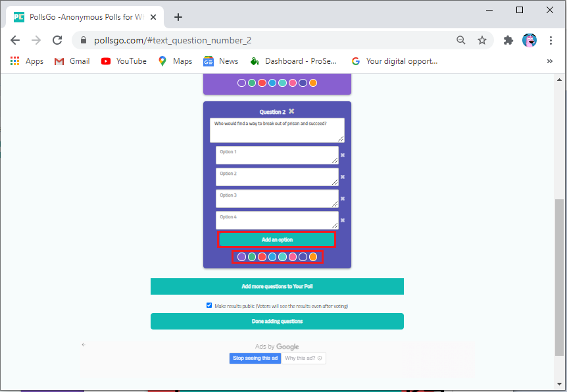The image size is (567, 392).
Task: Pick the teal swatch in the top card
Action: (x=282, y=83)
